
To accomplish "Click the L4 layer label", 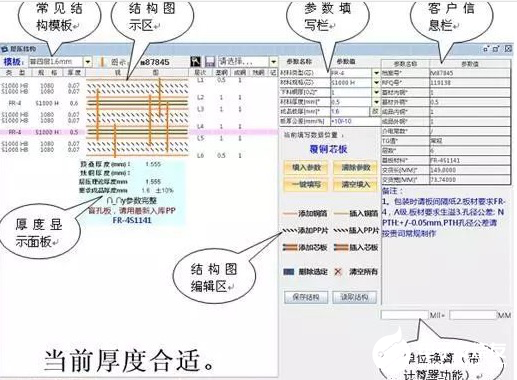I will (x=200, y=127).
